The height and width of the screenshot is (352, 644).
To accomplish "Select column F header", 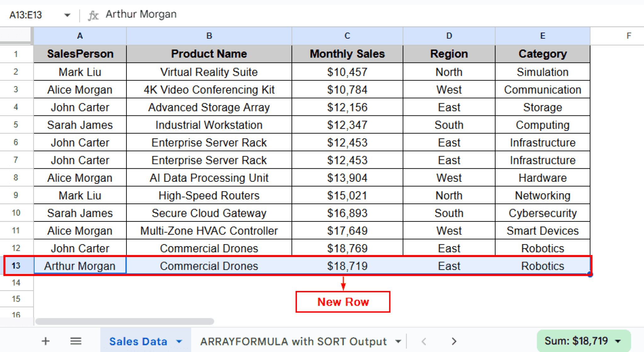I will point(629,36).
